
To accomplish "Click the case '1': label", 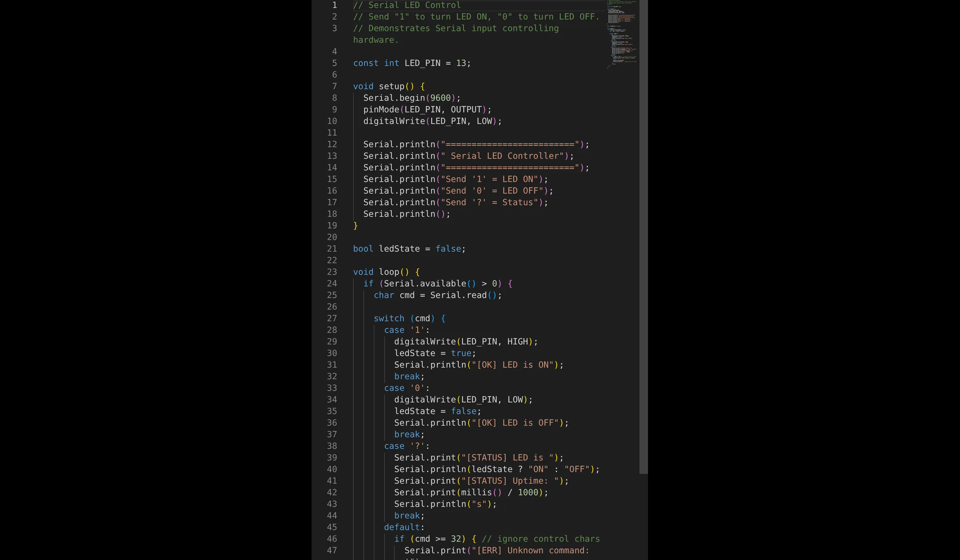I will tap(406, 330).
